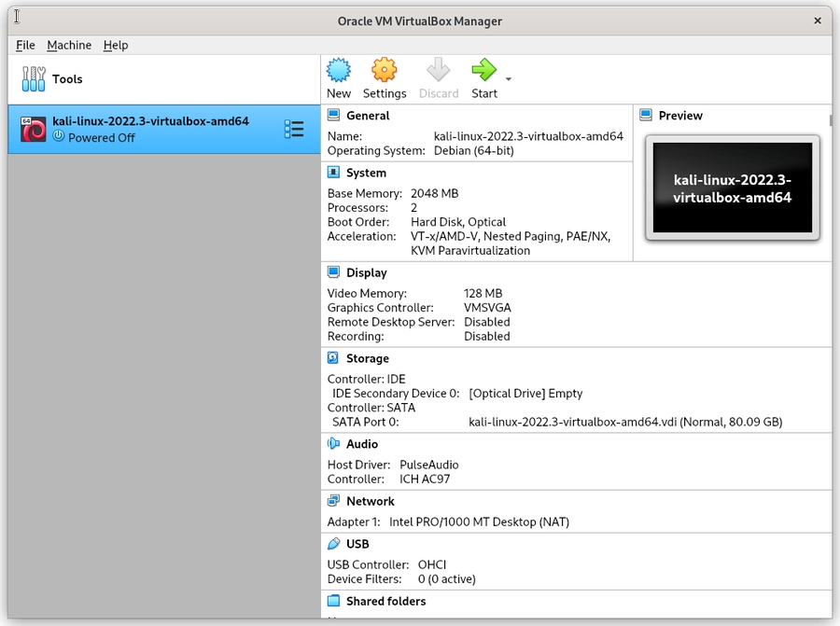The width and height of the screenshot is (840, 626).
Task: Open the Settings gear icon
Action: pyautogui.click(x=385, y=71)
